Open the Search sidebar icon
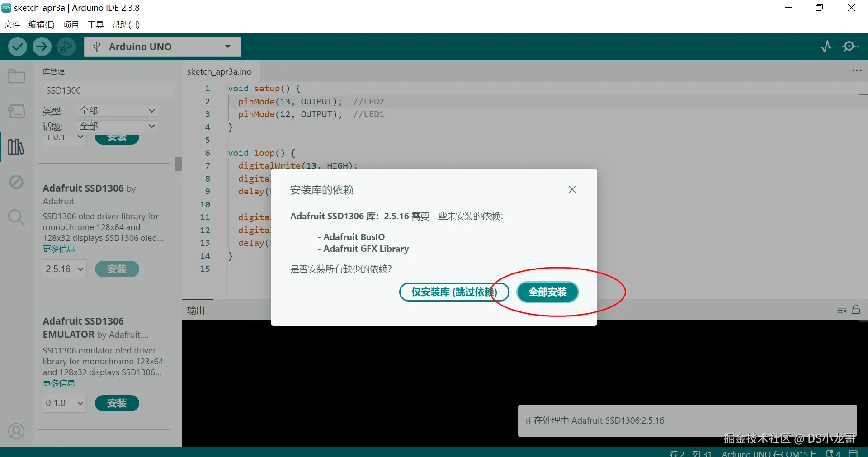Image resolution: width=868 pixels, height=457 pixels. [16, 217]
